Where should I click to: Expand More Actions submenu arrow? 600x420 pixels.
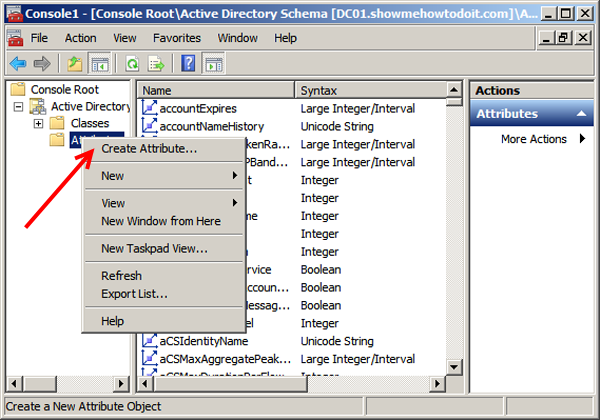(x=582, y=139)
